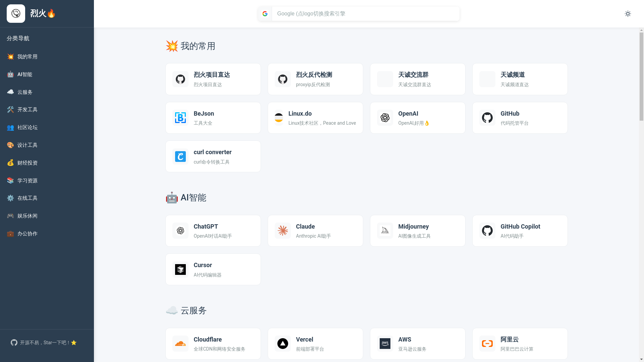Open the curl converter card title
Screen dimensions: 644x362
click(212, 152)
